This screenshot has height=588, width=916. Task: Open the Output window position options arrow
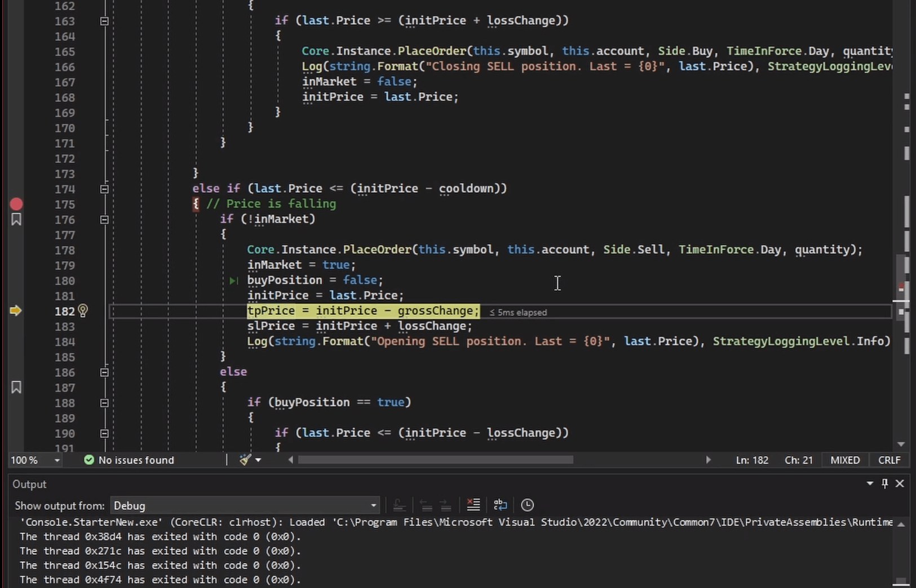pos(870,484)
